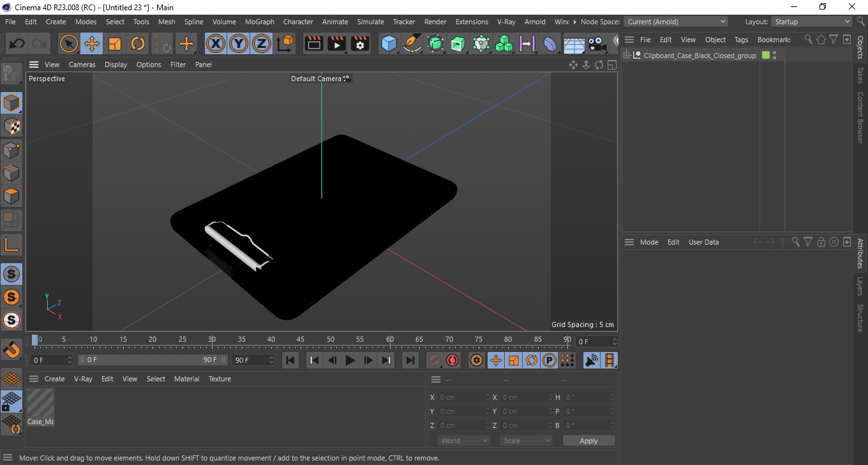
Task: Toggle Y axis lock
Action: point(239,43)
